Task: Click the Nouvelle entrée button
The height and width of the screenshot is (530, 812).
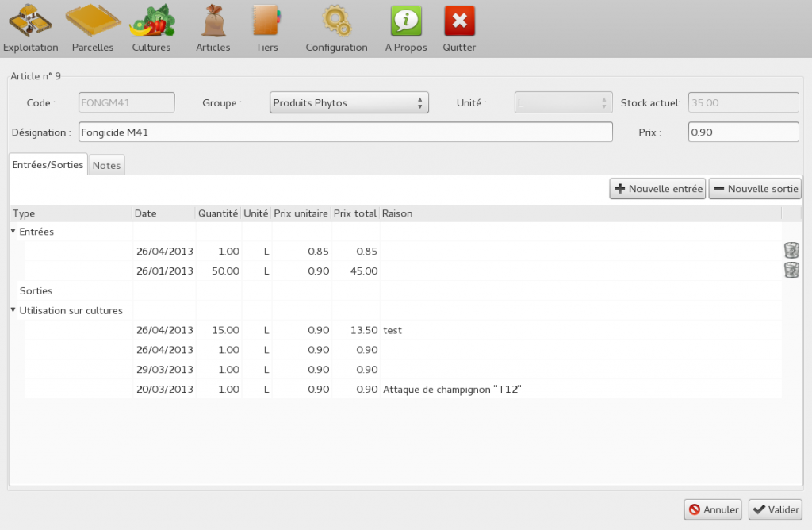Action: click(657, 189)
